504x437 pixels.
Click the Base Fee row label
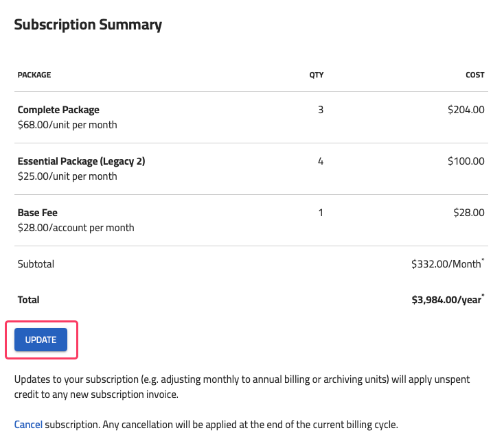click(x=38, y=213)
